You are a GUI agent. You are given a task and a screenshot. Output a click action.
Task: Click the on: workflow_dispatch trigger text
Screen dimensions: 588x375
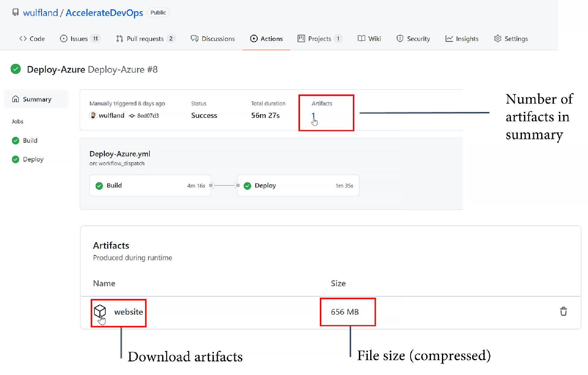coord(117,163)
